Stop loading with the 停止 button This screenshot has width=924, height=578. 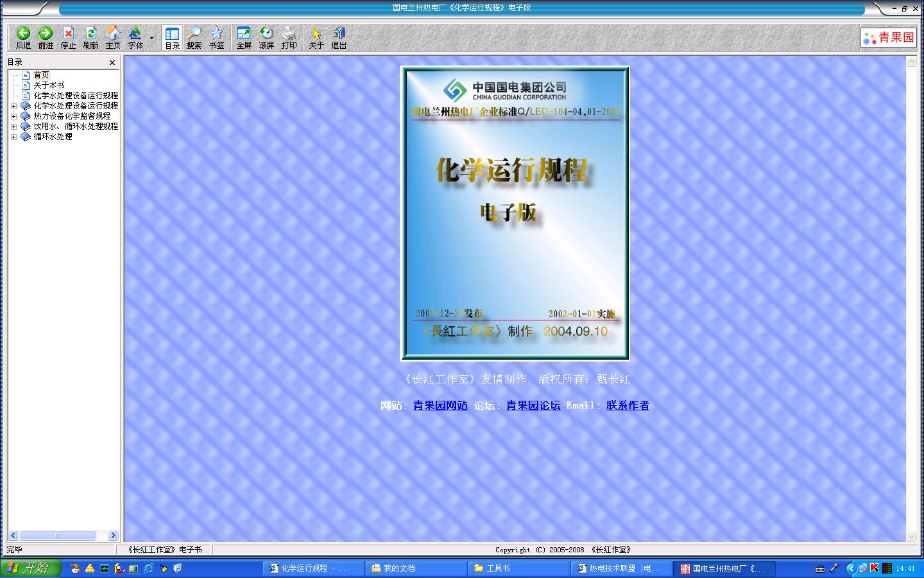(x=68, y=38)
